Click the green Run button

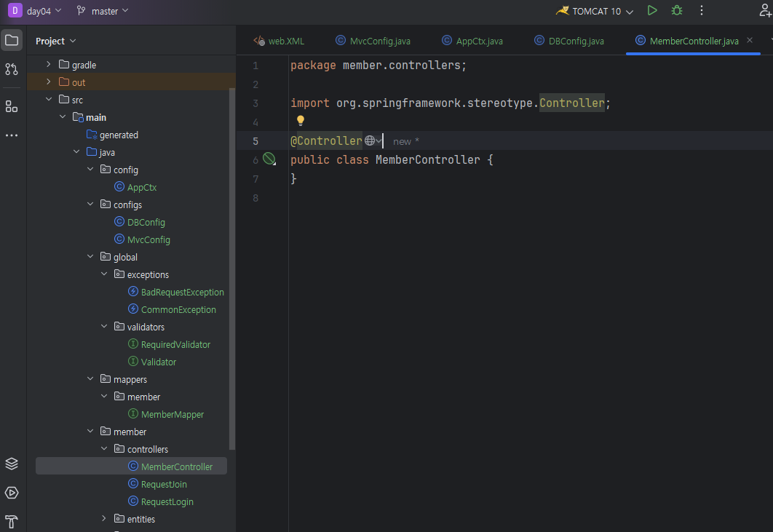point(652,11)
